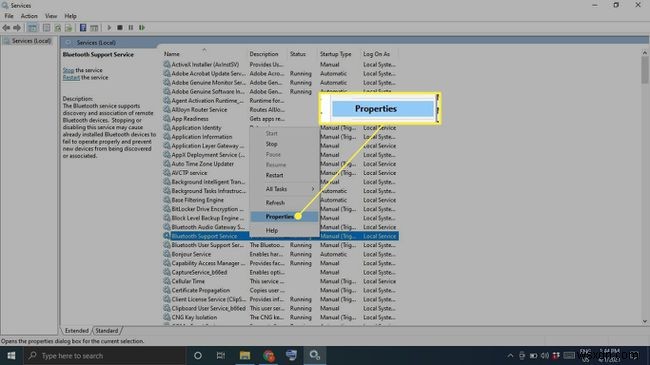
Task: Switch to the Standard tab
Action: (x=107, y=331)
